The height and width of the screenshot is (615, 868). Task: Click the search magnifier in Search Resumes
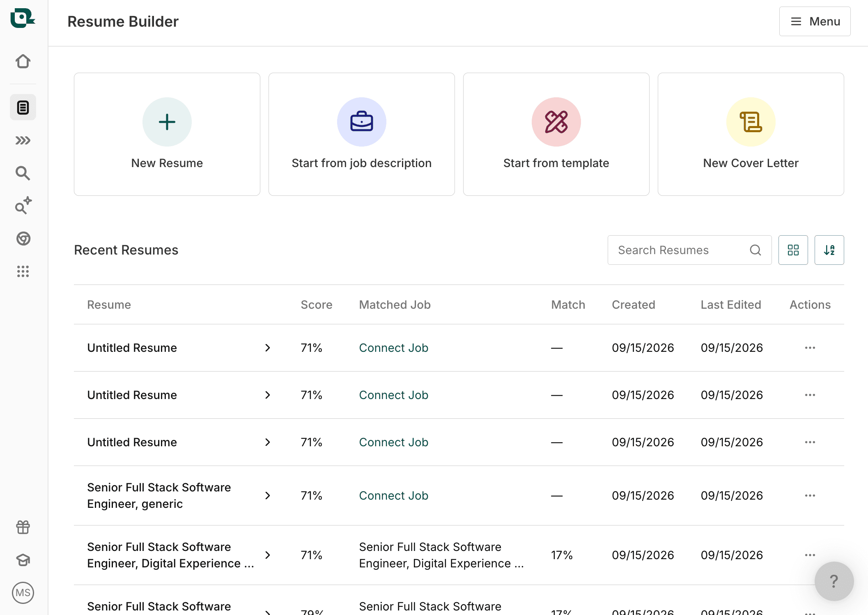coord(755,250)
